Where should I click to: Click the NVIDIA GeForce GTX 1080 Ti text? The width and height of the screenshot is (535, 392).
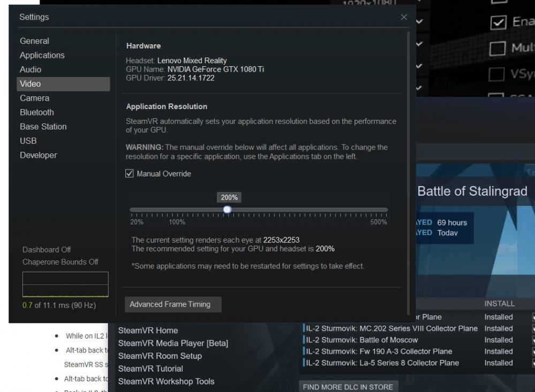(x=216, y=70)
